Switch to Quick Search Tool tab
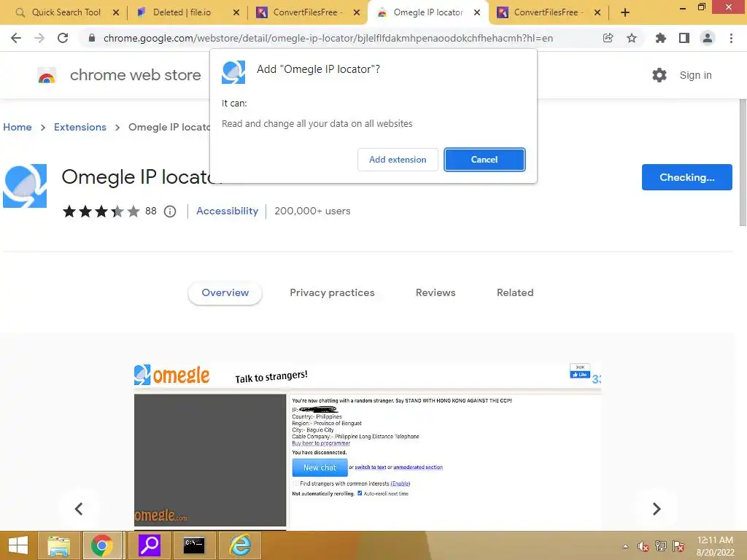Image resolution: width=747 pixels, height=560 pixels. pos(66,12)
